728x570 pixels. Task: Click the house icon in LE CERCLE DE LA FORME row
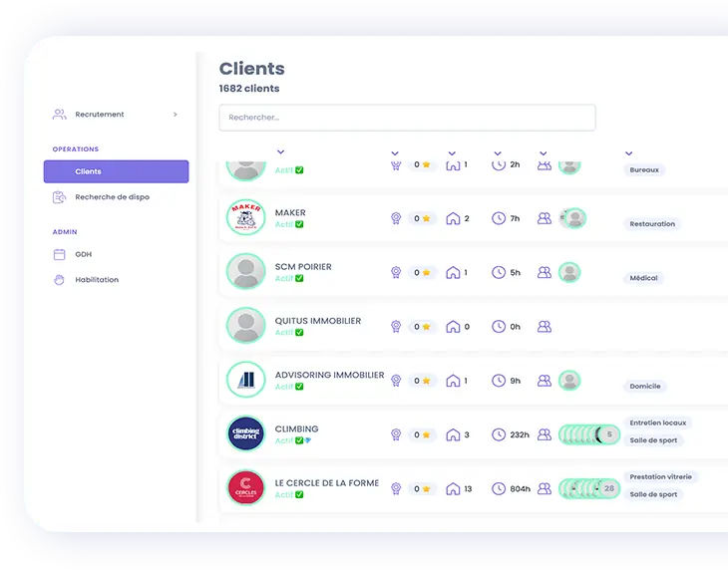click(x=453, y=488)
